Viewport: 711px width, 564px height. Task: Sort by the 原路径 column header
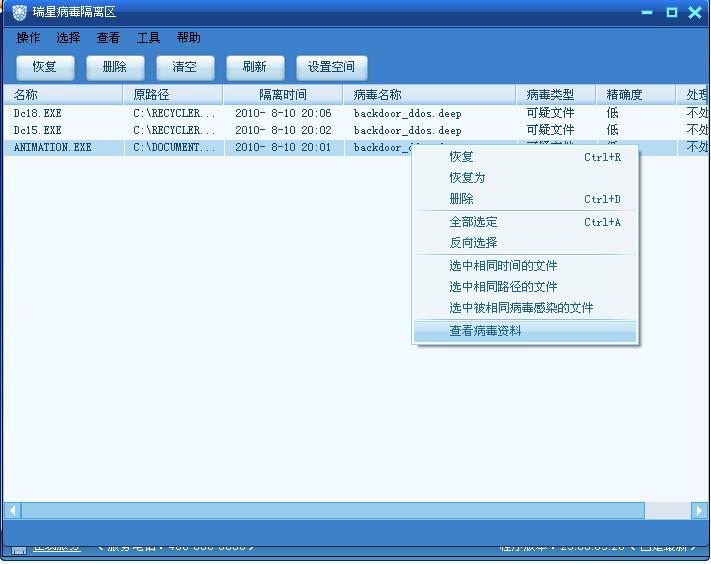coord(173,95)
